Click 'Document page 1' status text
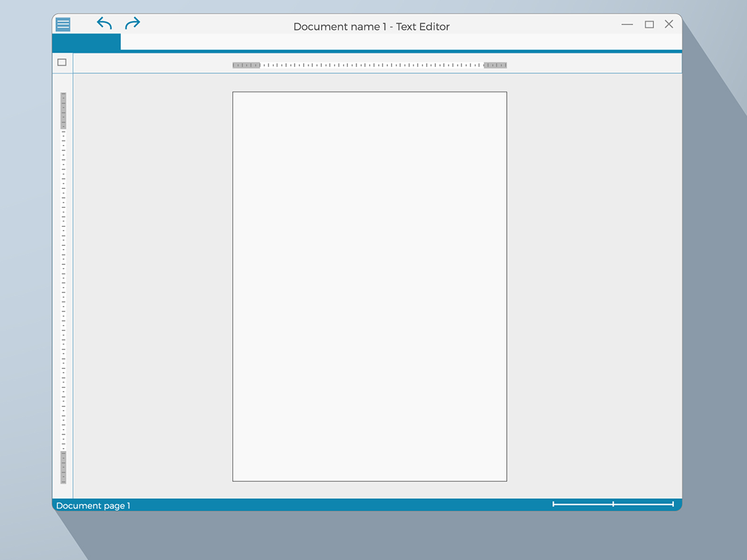The image size is (747, 560). [x=93, y=505]
